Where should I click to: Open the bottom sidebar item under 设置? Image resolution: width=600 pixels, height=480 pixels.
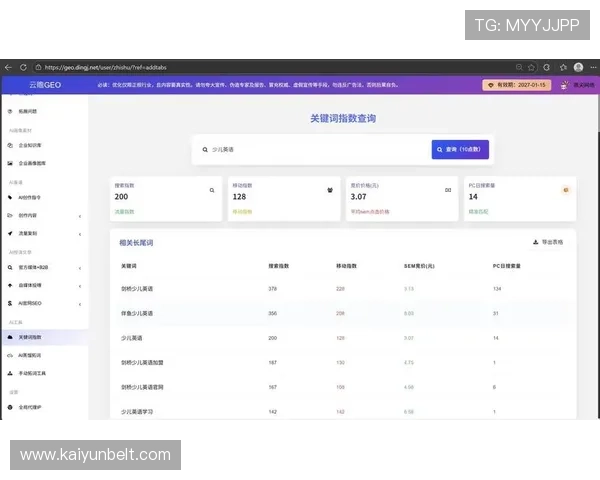pyautogui.click(x=30, y=407)
